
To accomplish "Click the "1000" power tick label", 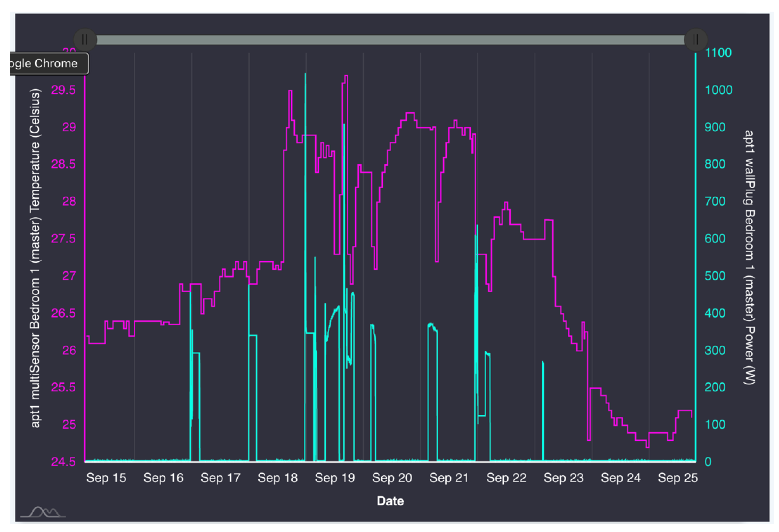I will pos(719,90).
